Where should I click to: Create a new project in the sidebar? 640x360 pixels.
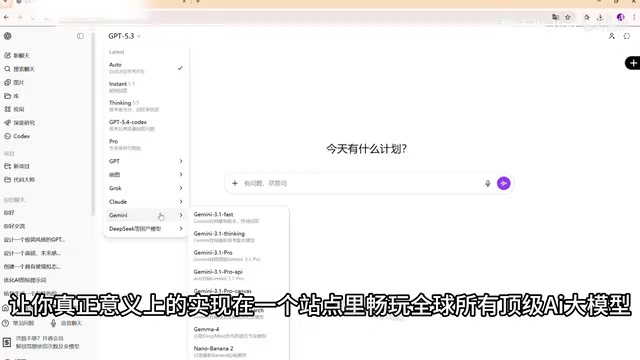point(17,166)
